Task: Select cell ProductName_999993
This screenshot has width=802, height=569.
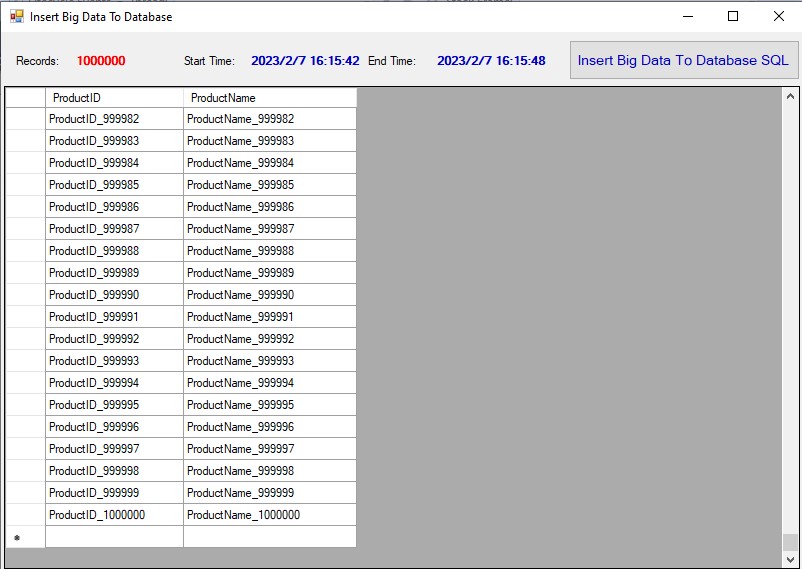Action: pos(270,361)
